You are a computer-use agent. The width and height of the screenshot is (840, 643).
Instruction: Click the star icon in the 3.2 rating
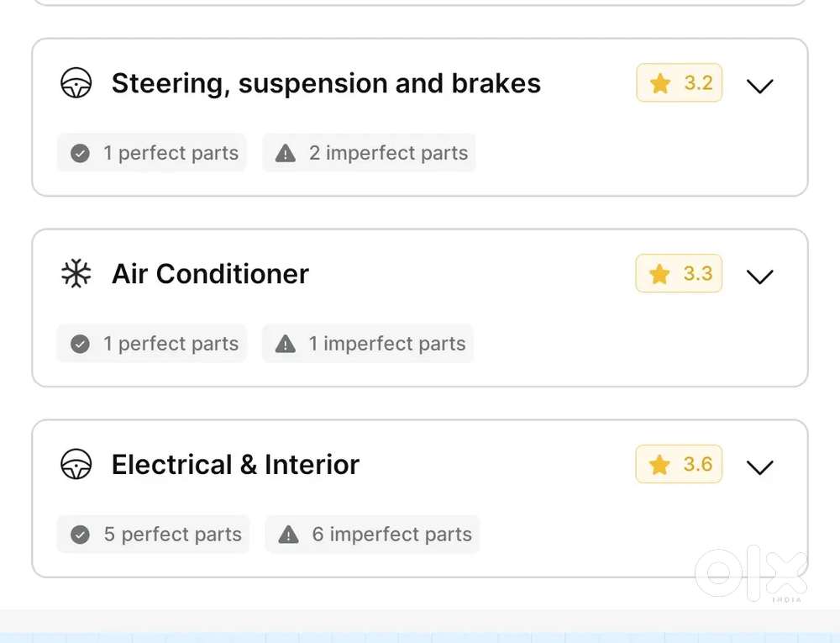[x=660, y=83]
